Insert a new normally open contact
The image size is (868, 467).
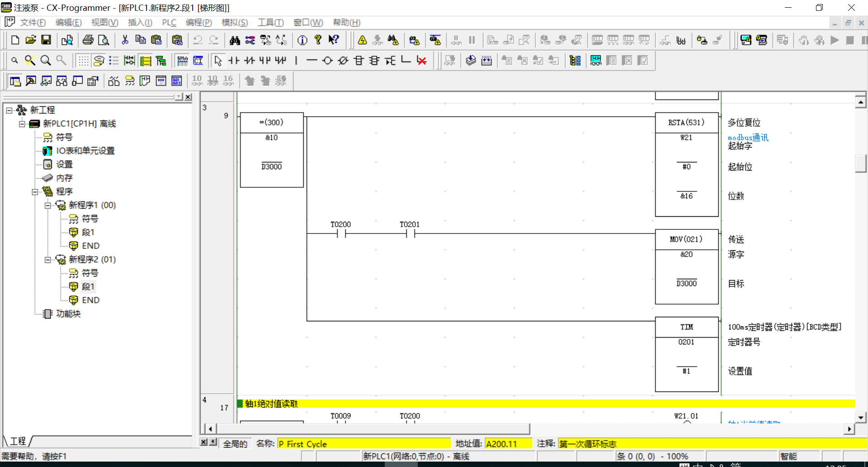pos(234,61)
